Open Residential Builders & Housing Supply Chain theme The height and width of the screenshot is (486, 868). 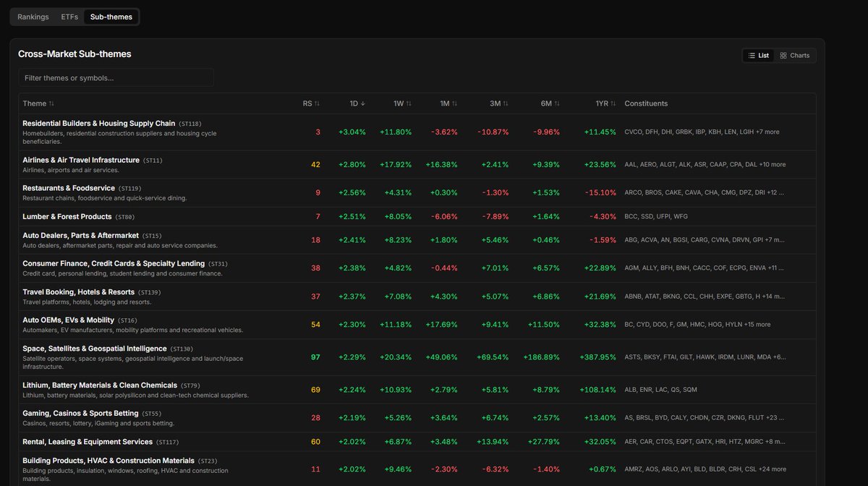point(98,124)
